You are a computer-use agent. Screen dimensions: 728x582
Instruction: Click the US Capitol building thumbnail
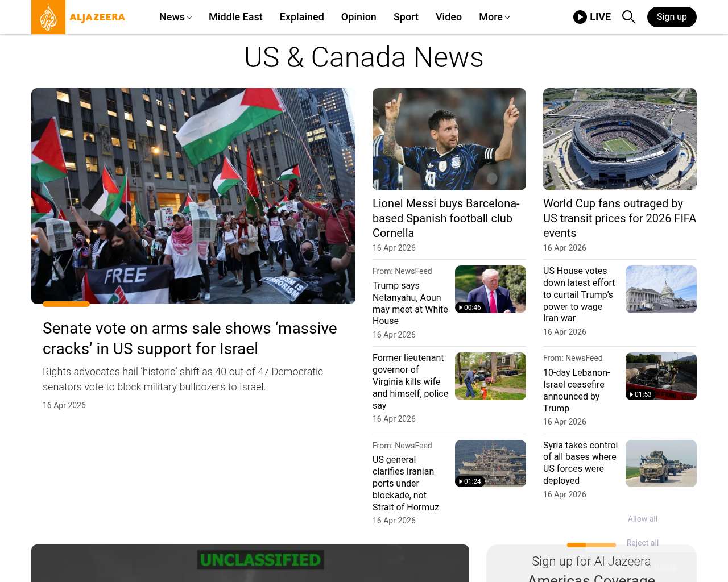[660, 289]
